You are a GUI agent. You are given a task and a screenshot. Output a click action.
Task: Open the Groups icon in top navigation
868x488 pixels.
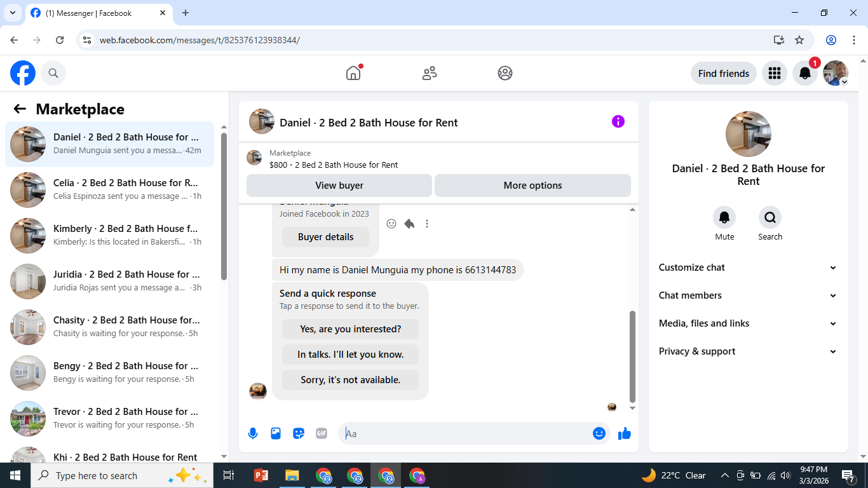(505, 73)
